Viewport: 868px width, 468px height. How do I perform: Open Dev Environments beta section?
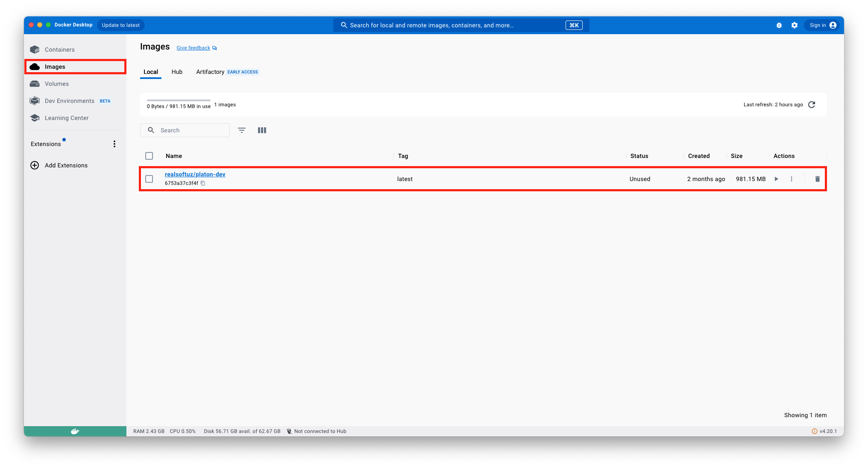pos(75,101)
